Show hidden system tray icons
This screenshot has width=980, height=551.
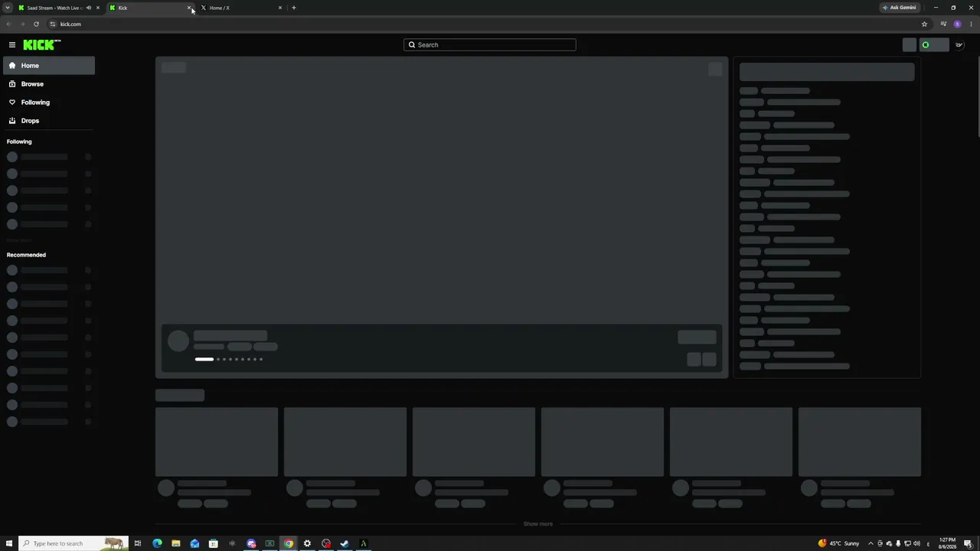(871, 543)
